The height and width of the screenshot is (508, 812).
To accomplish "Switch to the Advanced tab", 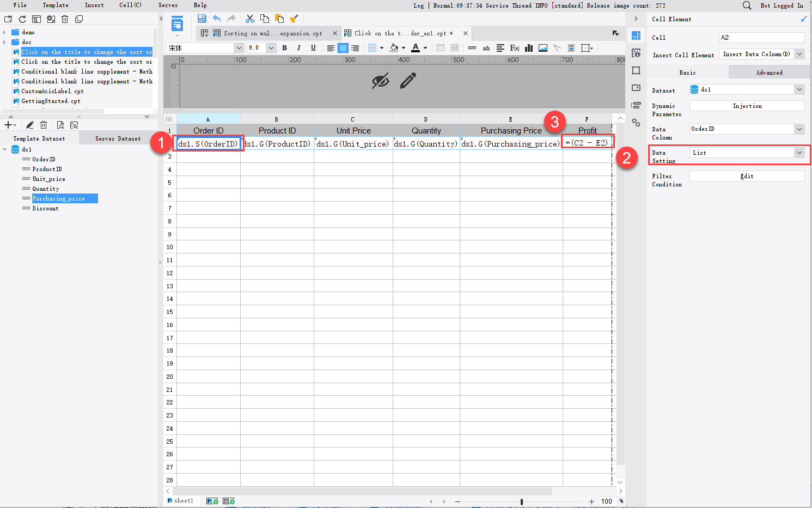I will point(769,72).
